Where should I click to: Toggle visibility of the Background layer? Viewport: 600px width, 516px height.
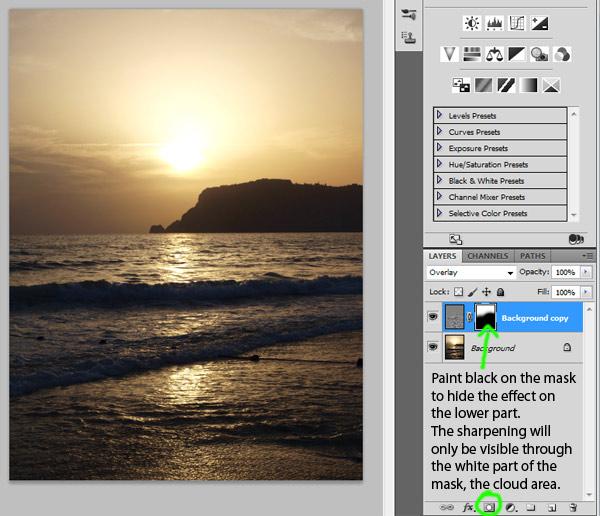(x=433, y=347)
